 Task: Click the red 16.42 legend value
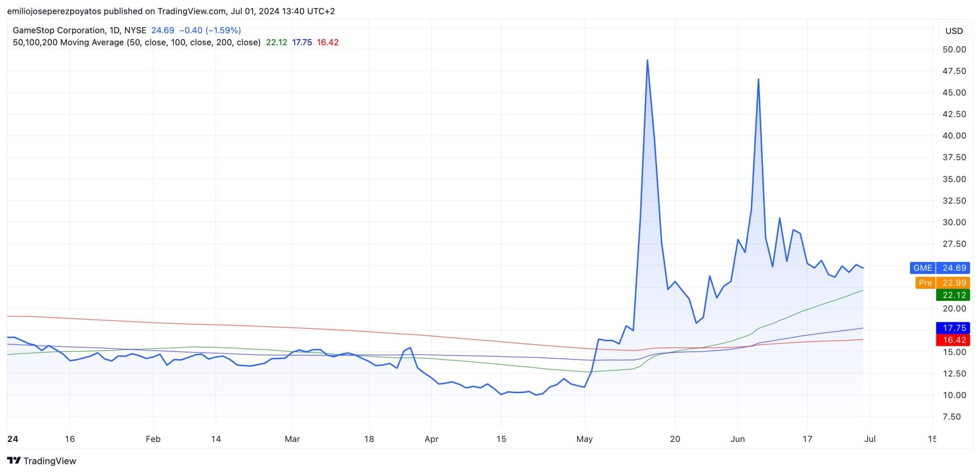[327, 42]
